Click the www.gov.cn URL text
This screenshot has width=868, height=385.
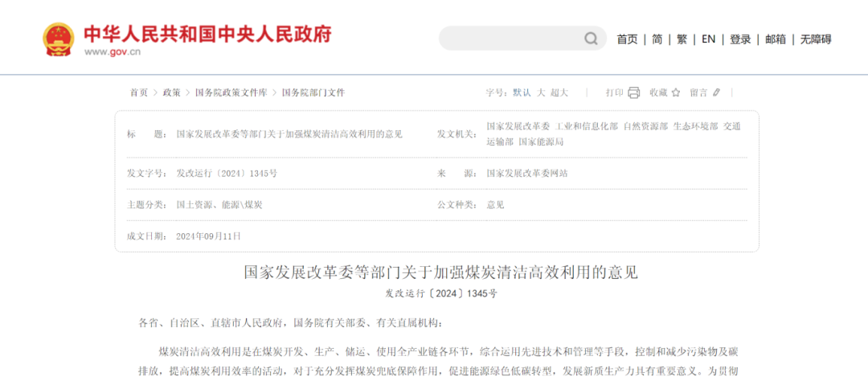click(113, 52)
